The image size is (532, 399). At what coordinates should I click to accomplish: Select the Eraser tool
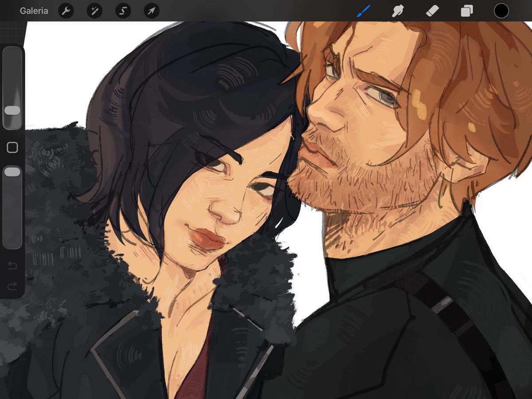(x=432, y=11)
